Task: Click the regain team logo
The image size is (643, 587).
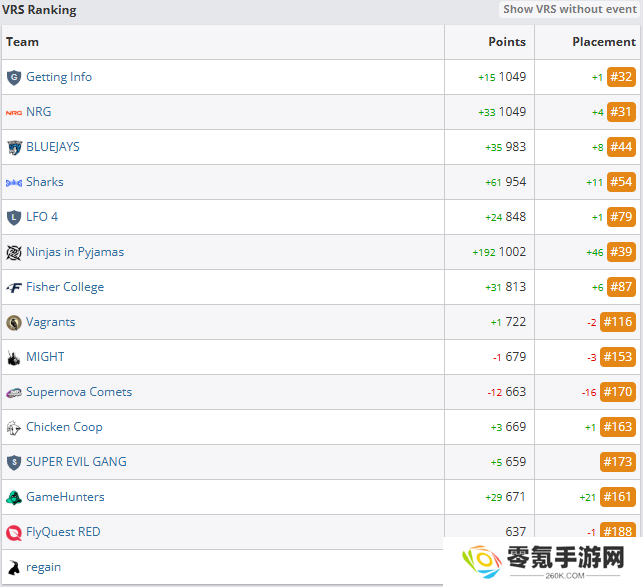Action: click(14, 568)
